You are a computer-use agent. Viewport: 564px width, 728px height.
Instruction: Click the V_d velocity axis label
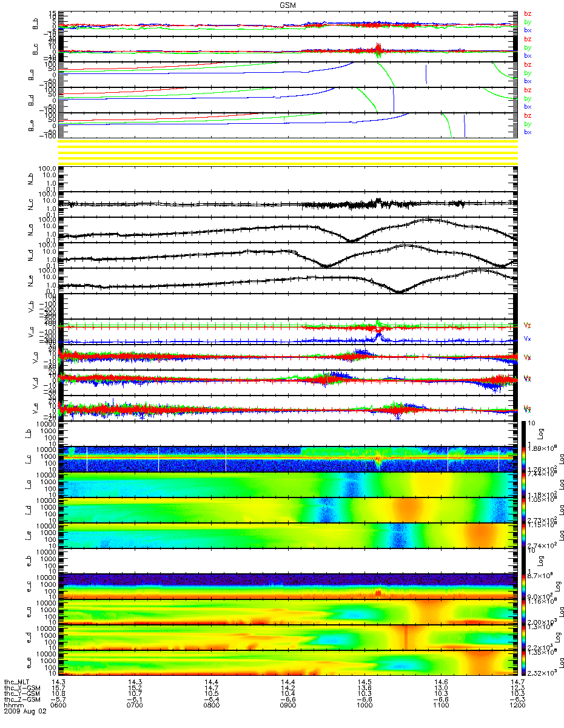click(36, 383)
